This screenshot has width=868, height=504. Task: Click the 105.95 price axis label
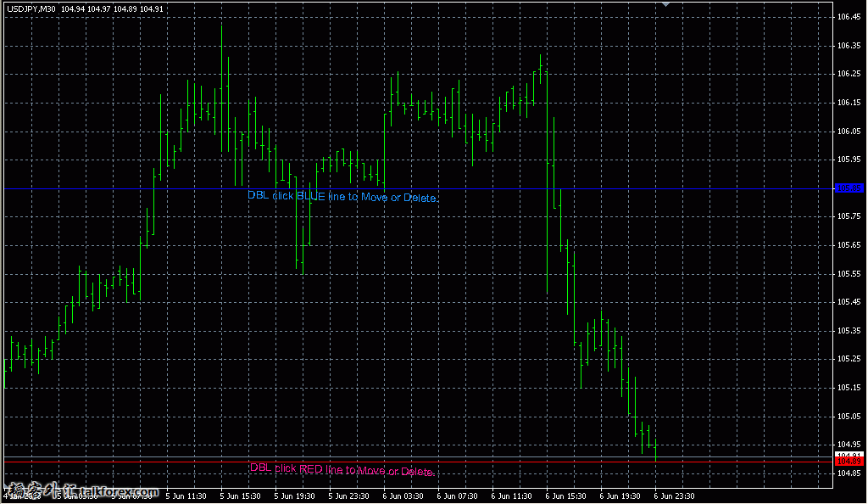tap(849, 160)
